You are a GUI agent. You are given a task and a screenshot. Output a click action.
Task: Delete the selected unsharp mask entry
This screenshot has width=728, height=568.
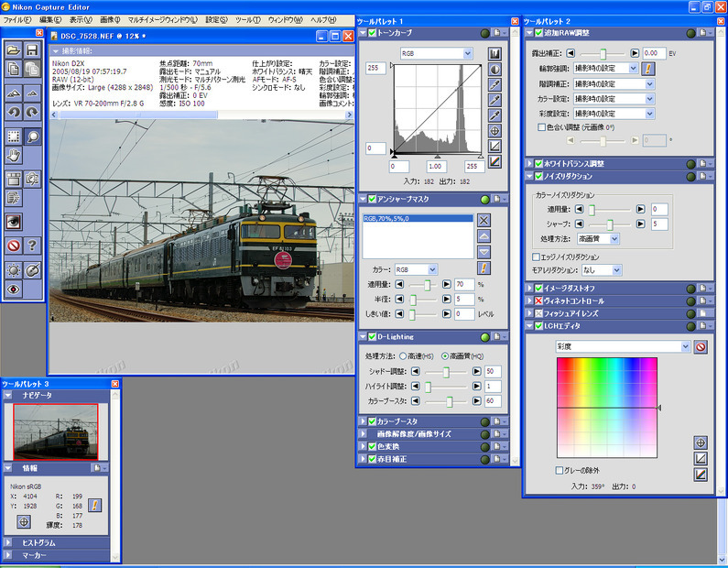pos(484,221)
